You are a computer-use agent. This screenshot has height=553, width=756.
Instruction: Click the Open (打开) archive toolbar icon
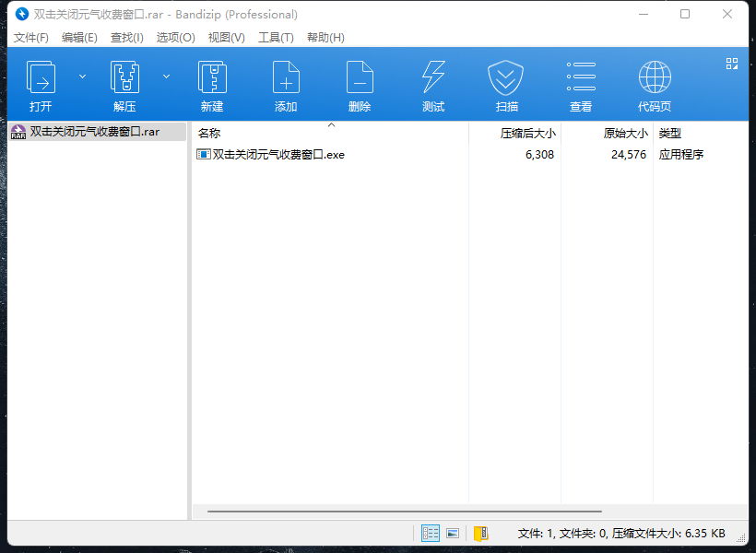pos(41,77)
